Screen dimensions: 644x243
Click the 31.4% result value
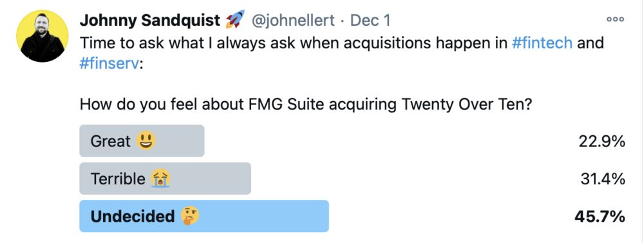pos(603,179)
